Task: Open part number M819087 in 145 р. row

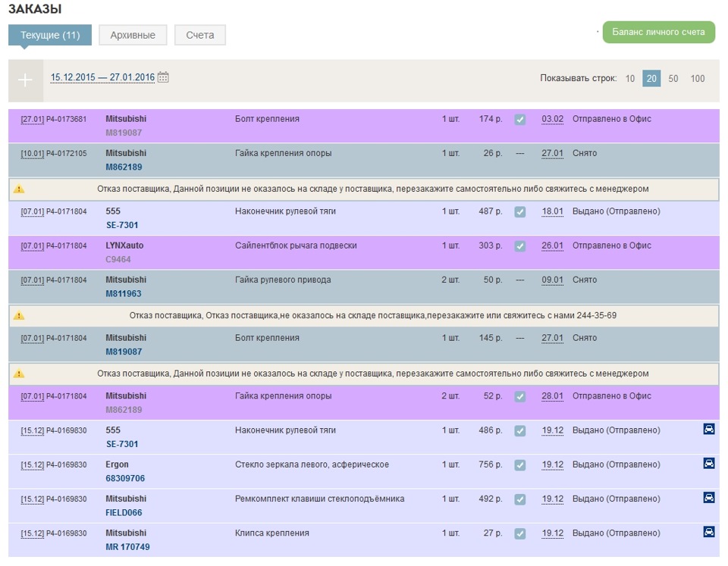Action: 124,352
